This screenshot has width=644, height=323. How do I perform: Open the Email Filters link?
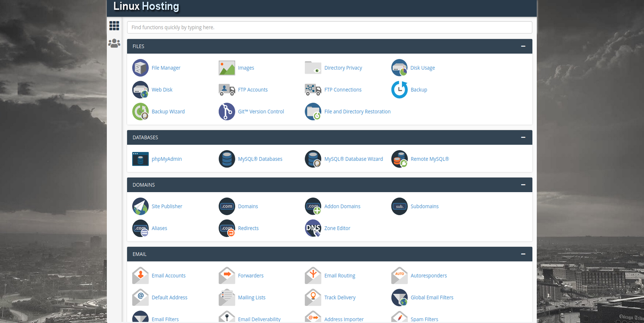click(165, 319)
